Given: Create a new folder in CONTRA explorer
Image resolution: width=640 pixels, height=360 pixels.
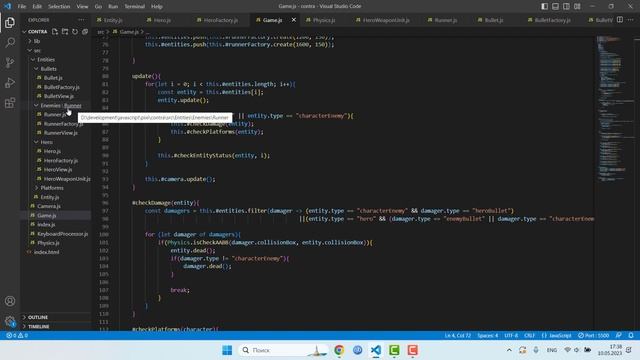Looking at the screenshot, I should click(x=65, y=31).
